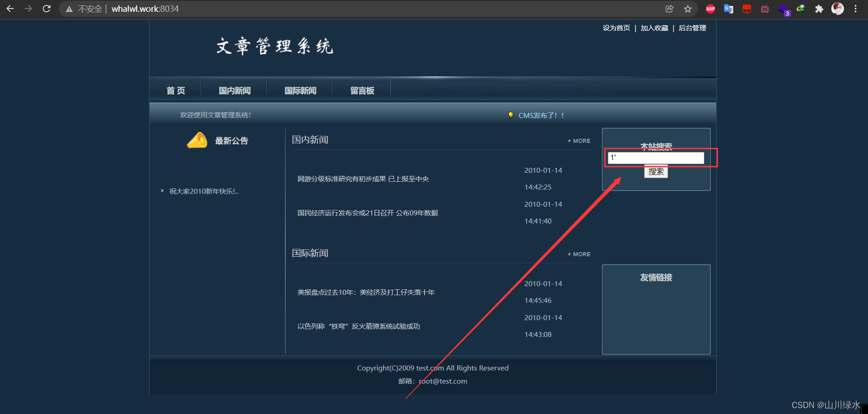
Task: Bookmark this page with the star icon
Action: pyautogui.click(x=688, y=9)
